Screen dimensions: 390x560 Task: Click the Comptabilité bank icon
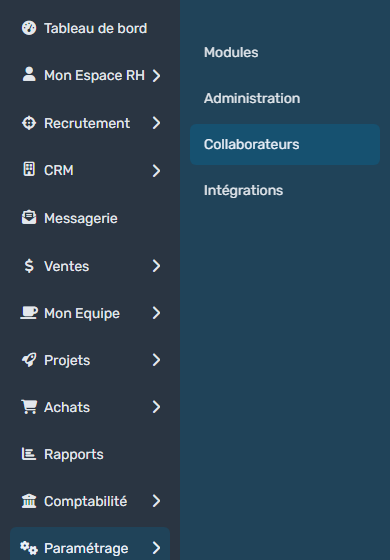click(29, 501)
